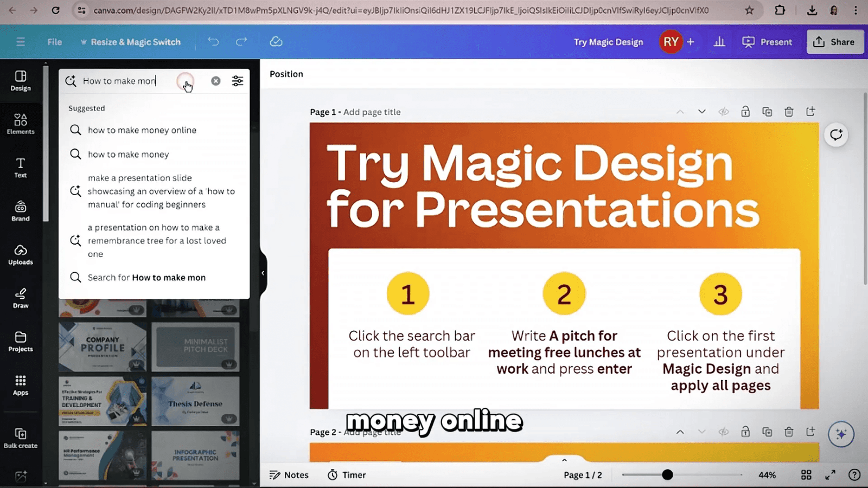Expand the page thumbnails strip

[564, 460]
